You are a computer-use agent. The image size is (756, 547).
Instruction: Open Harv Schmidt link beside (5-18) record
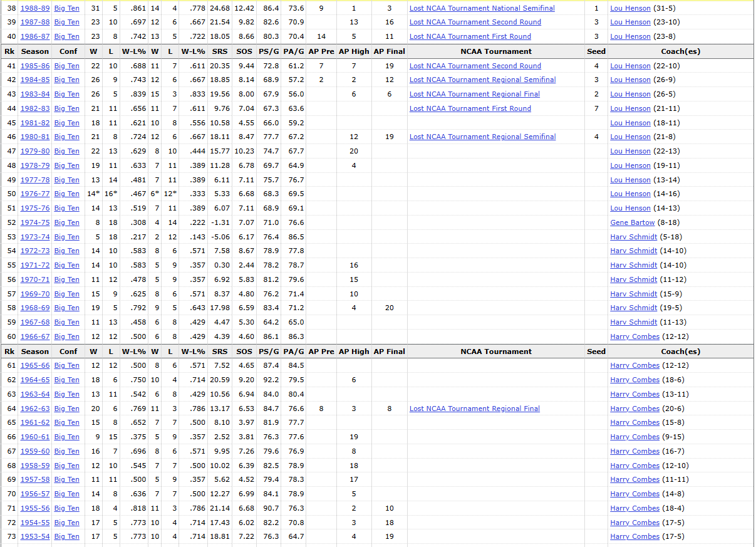click(x=634, y=237)
